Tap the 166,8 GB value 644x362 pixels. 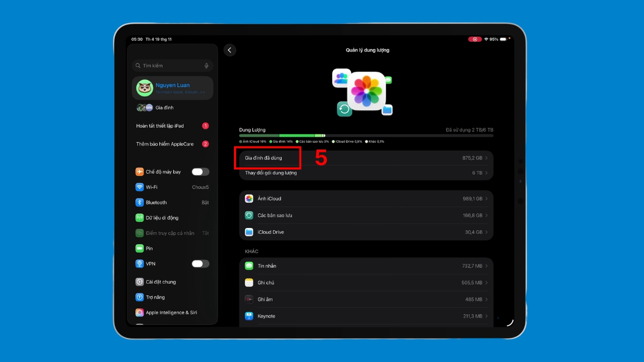(472, 215)
